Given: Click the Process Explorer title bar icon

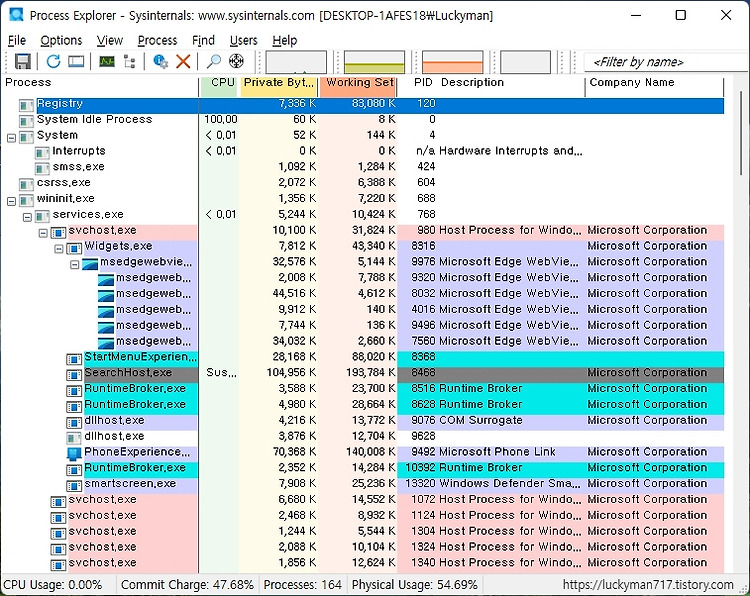Looking at the screenshot, I should 16,15.
